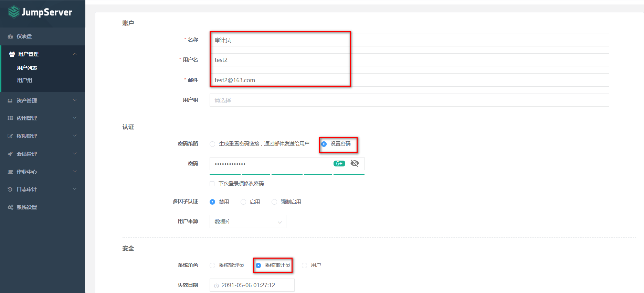Click the JumpServer logo icon
Viewport: 644px width, 293px height.
click(x=14, y=12)
